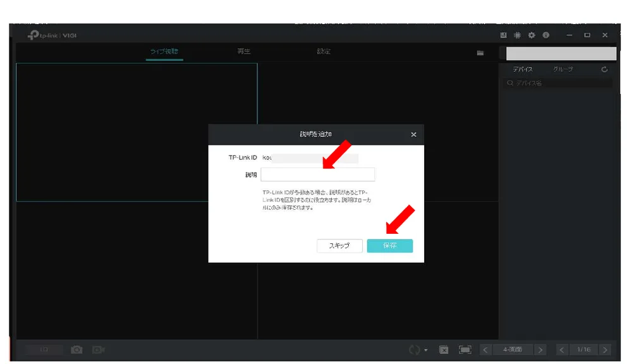Screen dimensions: 632x364
Task: Open the info icon in the title bar
Action: pos(546,35)
